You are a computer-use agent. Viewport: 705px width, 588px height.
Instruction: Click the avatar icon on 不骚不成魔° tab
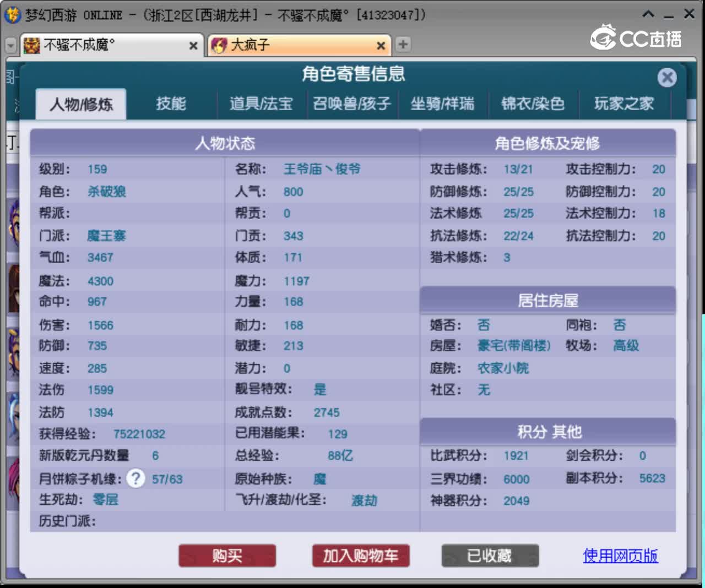pos(32,45)
